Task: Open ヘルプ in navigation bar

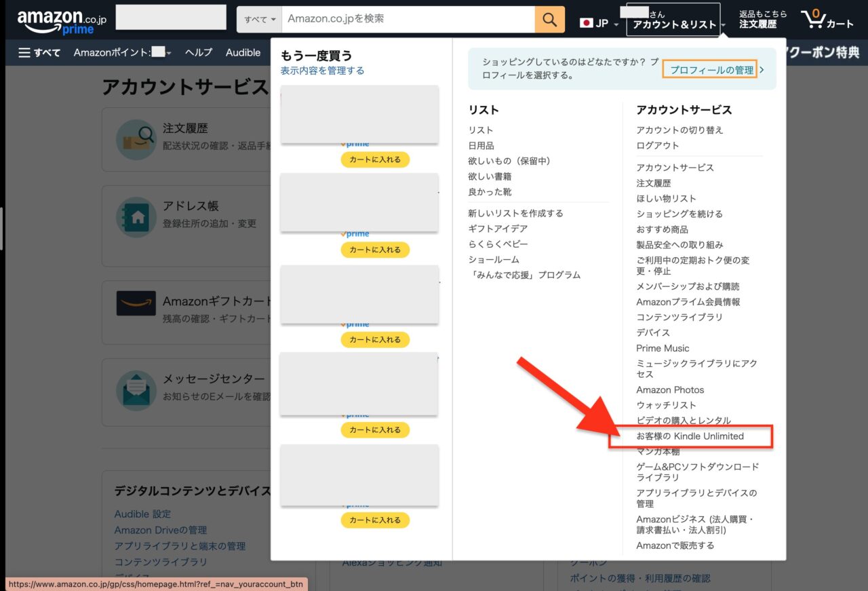Action: pyautogui.click(x=199, y=52)
